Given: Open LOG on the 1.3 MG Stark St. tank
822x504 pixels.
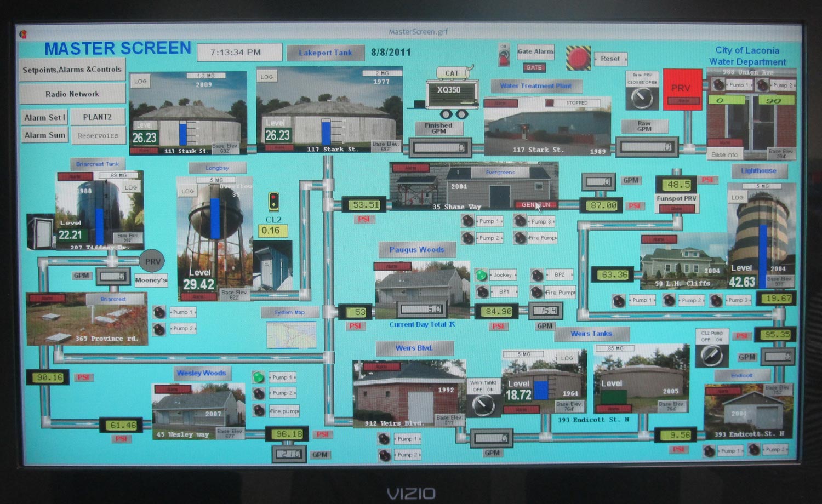Looking at the screenshot, I should (140, 81).
